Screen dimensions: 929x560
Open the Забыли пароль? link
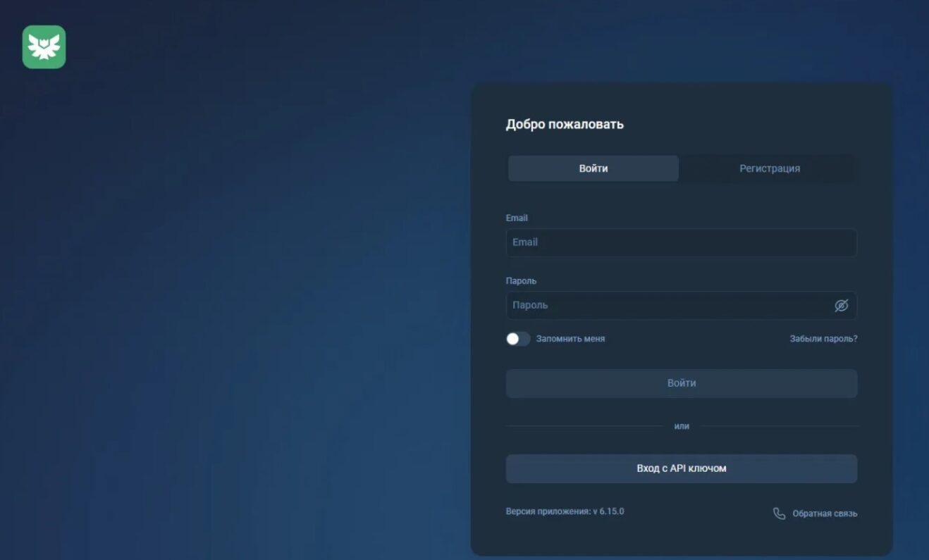click(x=823, y=339)
